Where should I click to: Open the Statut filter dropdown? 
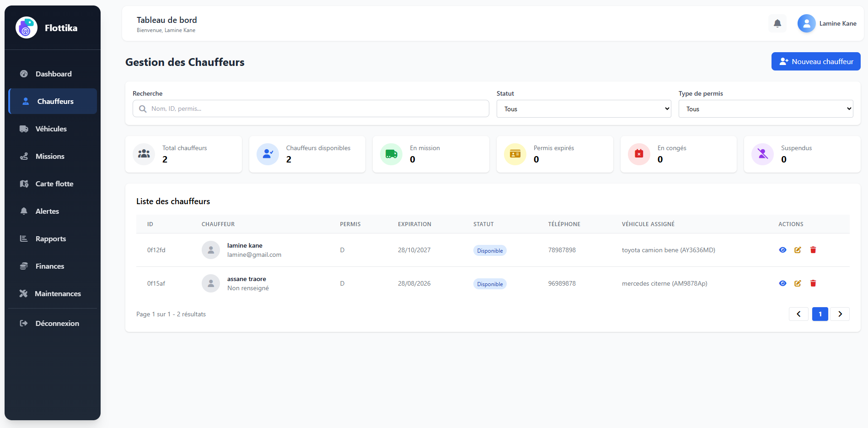[584, 109]
